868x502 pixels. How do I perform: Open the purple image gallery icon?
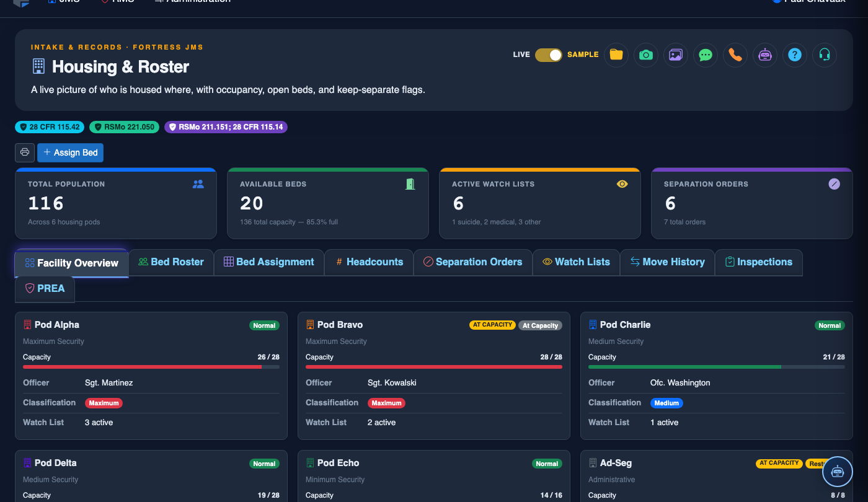(676, 55)
